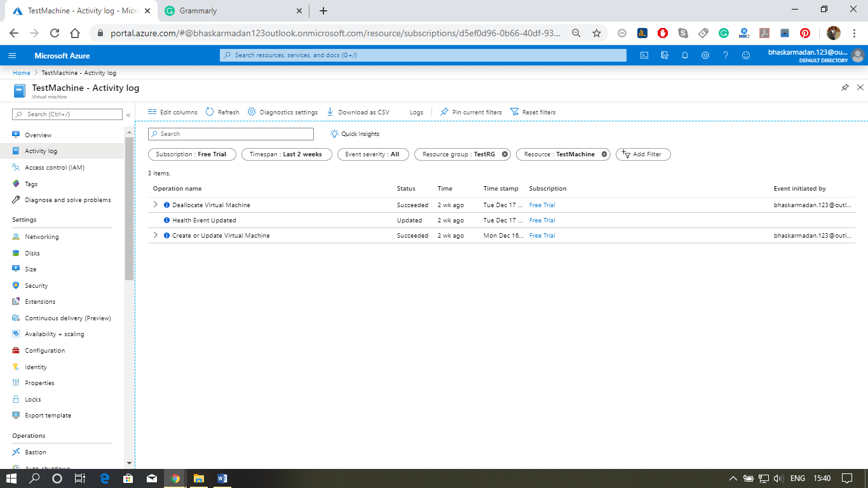Remove the Resource group TestRG filter

click(505, 154)
